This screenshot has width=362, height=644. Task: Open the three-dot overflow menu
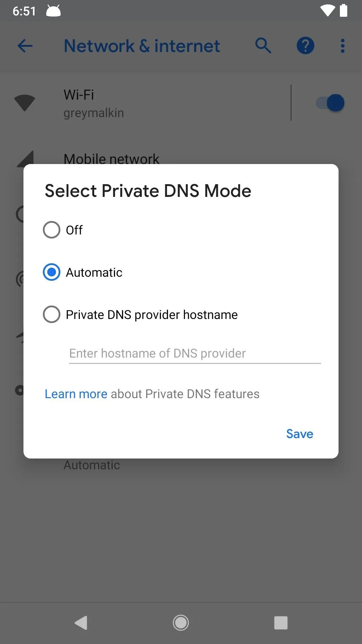tap(343, 46)
